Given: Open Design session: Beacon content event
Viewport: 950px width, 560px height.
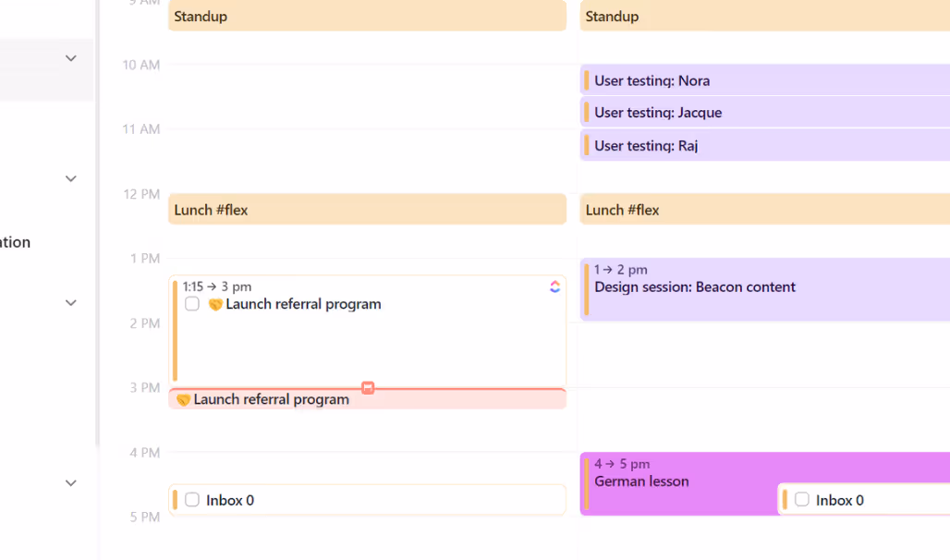Looking at the screenshot, I should (x=764, y=289).
